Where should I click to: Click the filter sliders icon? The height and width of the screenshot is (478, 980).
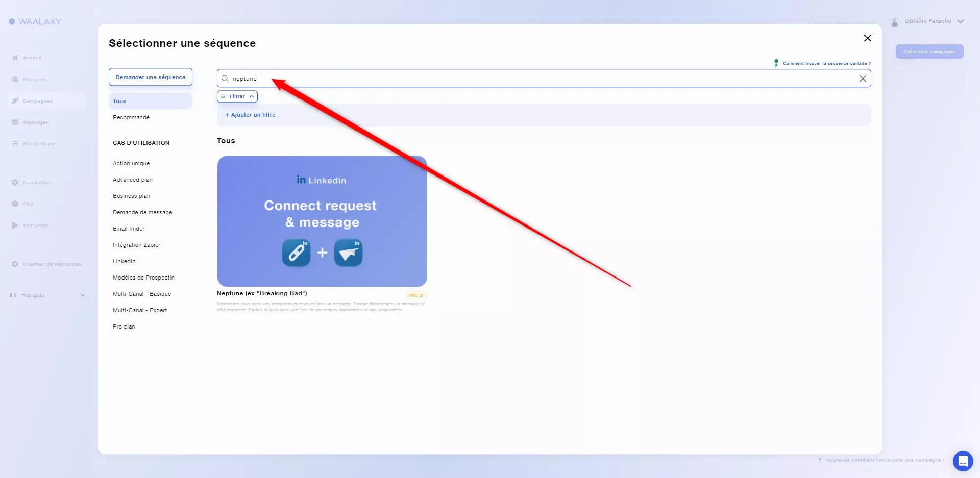223,96
